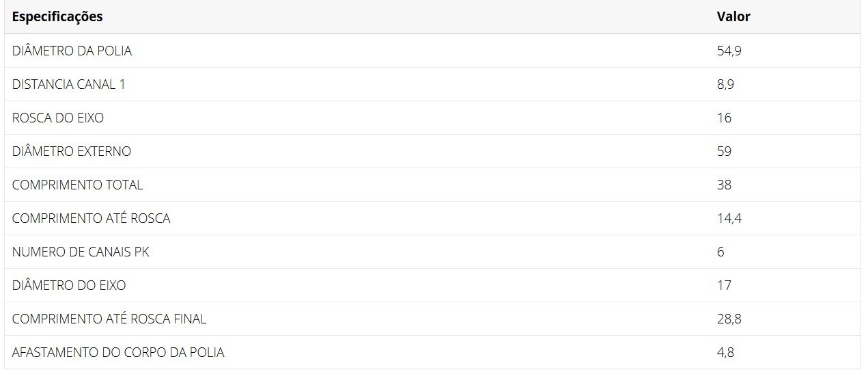Select the NUMERO DE CANAIS PK label
Screen dimensions: 868x372
(81, 252)
